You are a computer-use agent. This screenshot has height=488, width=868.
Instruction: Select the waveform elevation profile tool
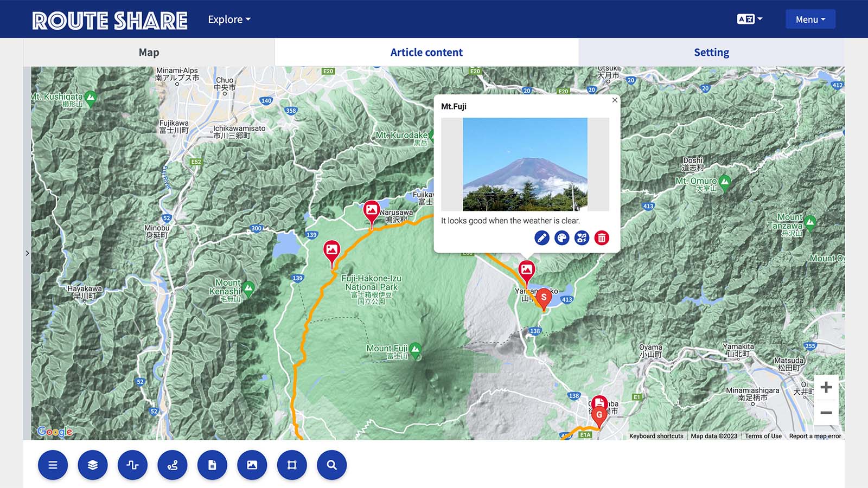132,465
